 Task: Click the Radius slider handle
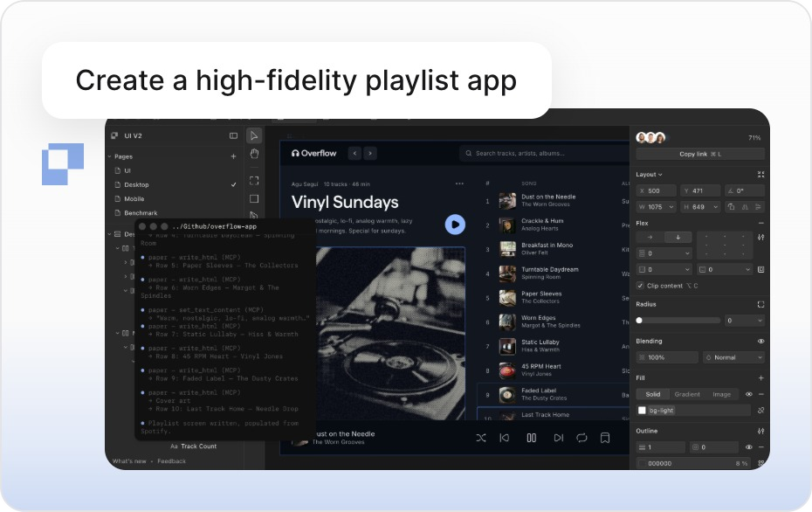639,321
